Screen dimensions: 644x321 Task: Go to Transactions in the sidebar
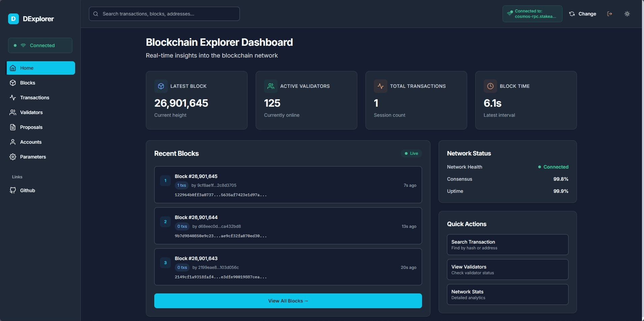click(34, 98)
